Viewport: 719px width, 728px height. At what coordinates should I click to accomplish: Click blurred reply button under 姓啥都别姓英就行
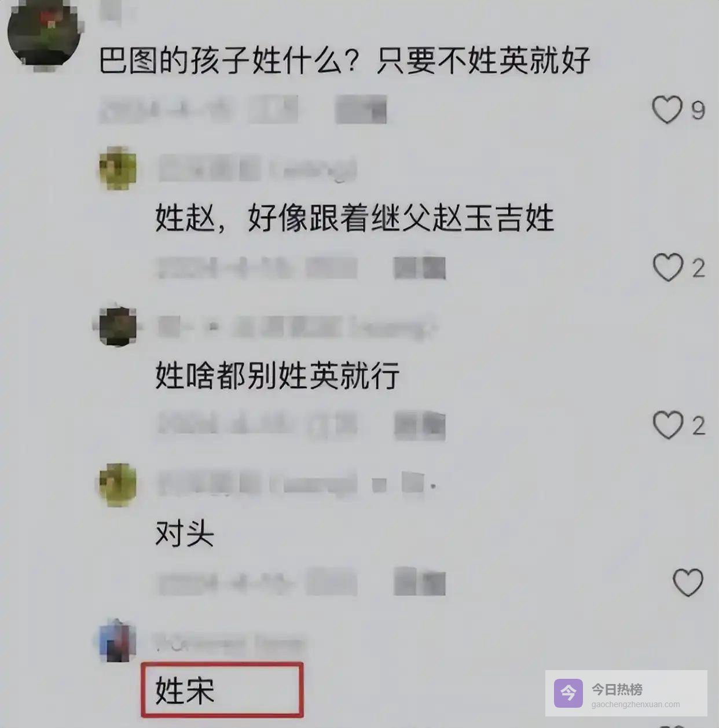(420, 425)
